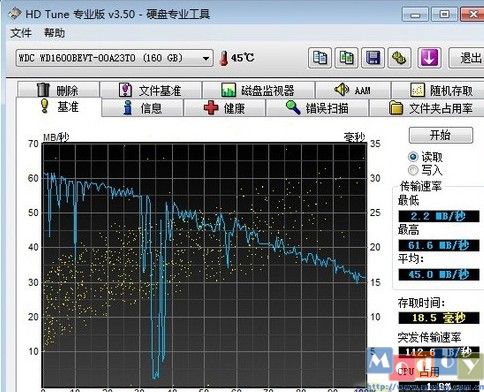Click the thermometer temperature indicator showing 45℃
Screen dimensions: 484x392
point(237,58)
